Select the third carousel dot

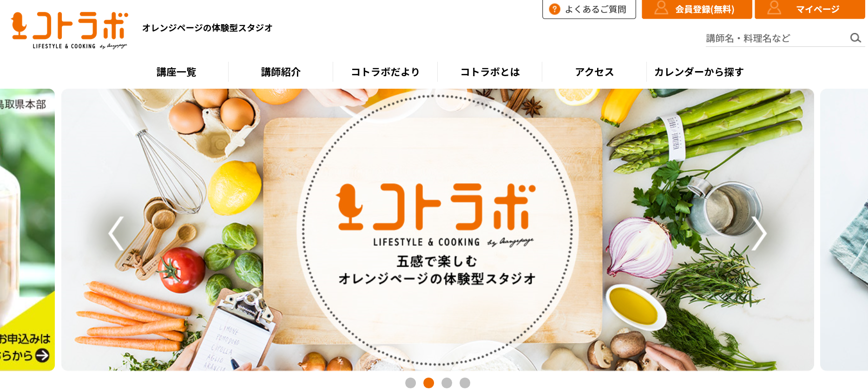coord(447,383)
